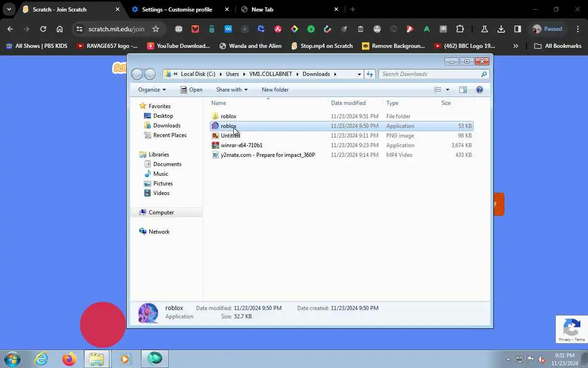Screen dimensions: 588x368
Task: Open All Shows | PBS KIDS bookmark
Action: [36, 46]
